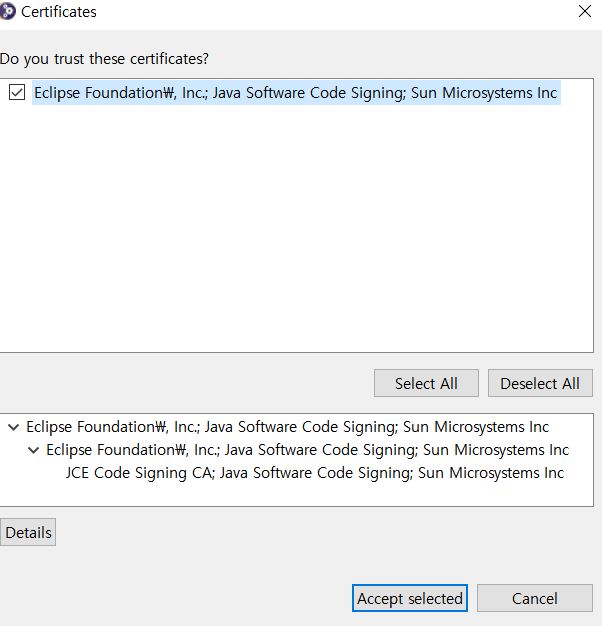Select the highlighted Eclipse Foundation certificate row
This screenshot has height=626, width=602.
tap(296, 93)
